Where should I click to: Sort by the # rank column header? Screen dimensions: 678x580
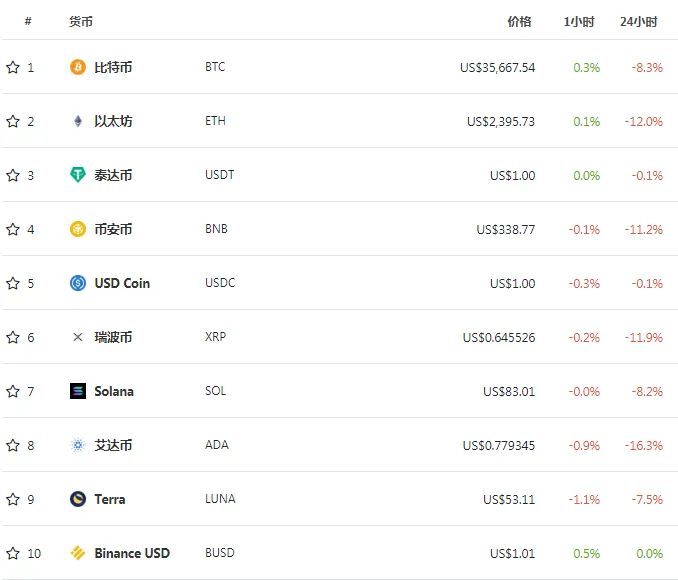[x=28, y=21]
